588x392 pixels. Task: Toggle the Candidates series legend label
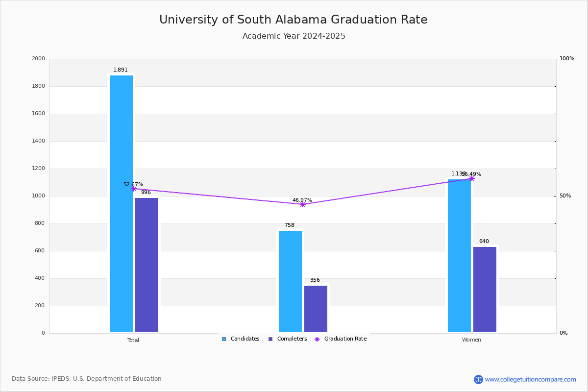(245, 339)
